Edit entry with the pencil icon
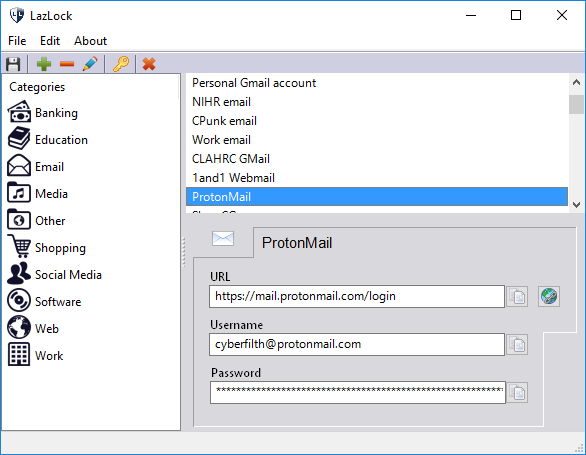 [x=90, y=64]
